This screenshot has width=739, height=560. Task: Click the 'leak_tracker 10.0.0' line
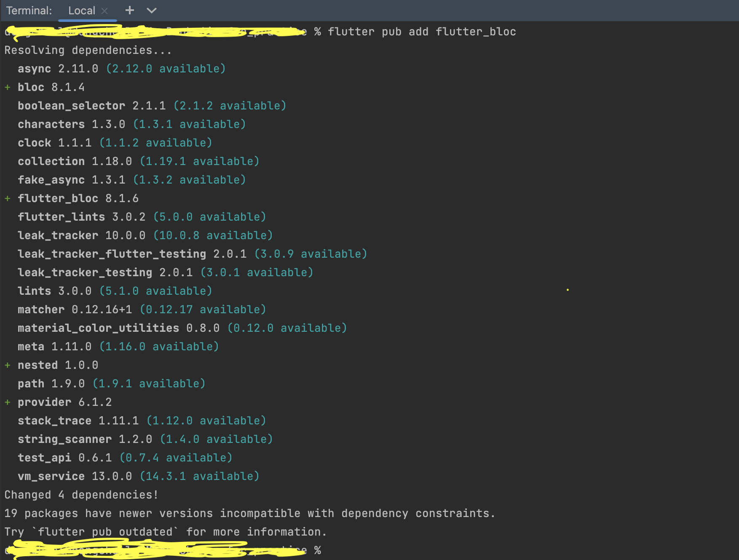(145, 235)
